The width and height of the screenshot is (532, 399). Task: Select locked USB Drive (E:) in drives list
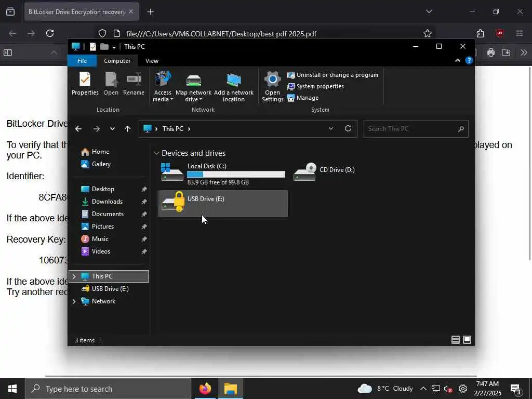tap(222, 204)
